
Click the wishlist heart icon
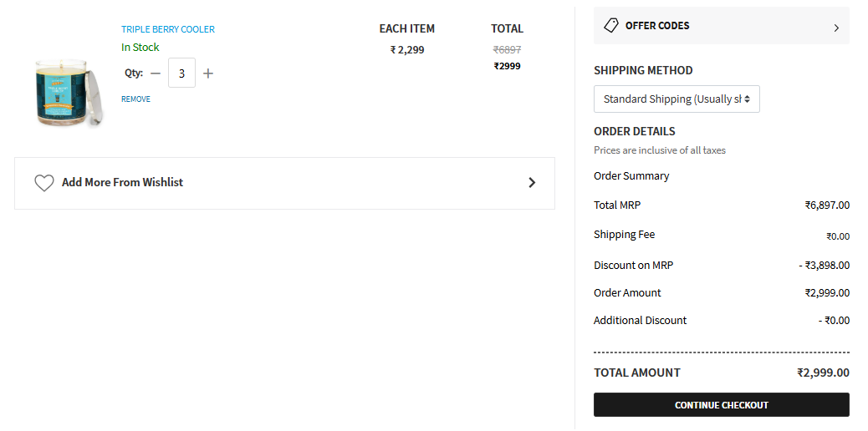click(44, 183)
